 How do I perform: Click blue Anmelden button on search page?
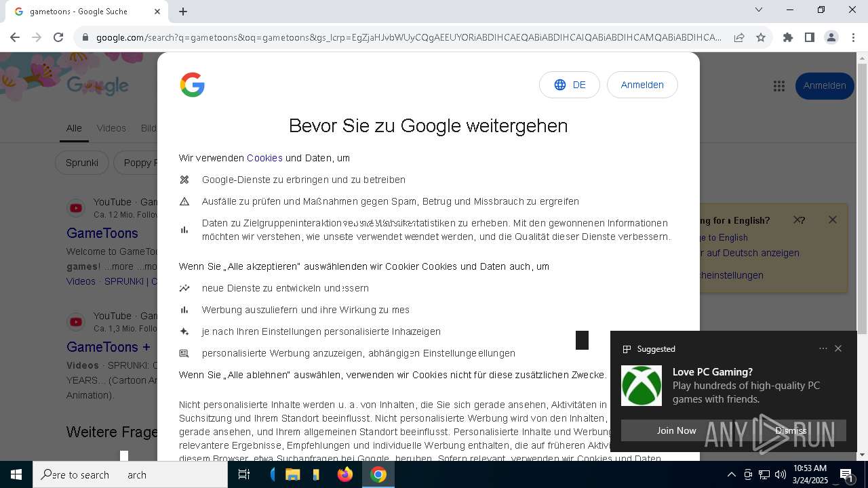[825, 86]
